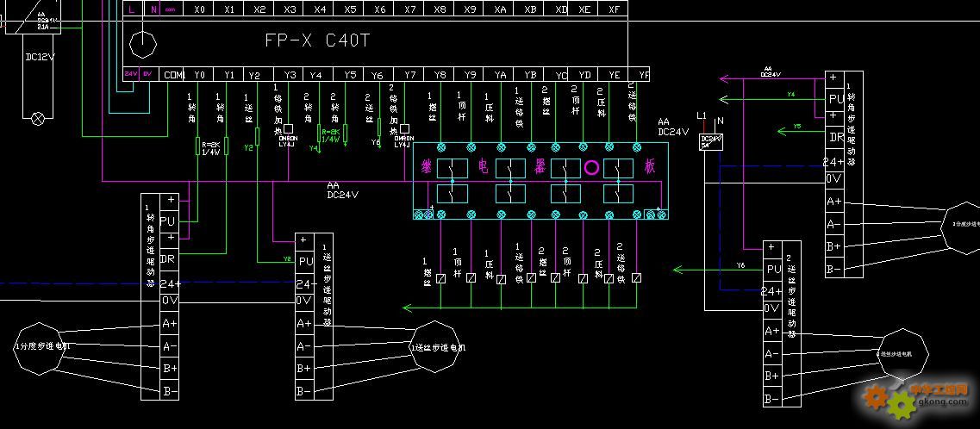Image resolution: width=980 pixels, height=429 pixels.
Task: Select the DC24V 5A power supply box
Action: pos(711,142)
